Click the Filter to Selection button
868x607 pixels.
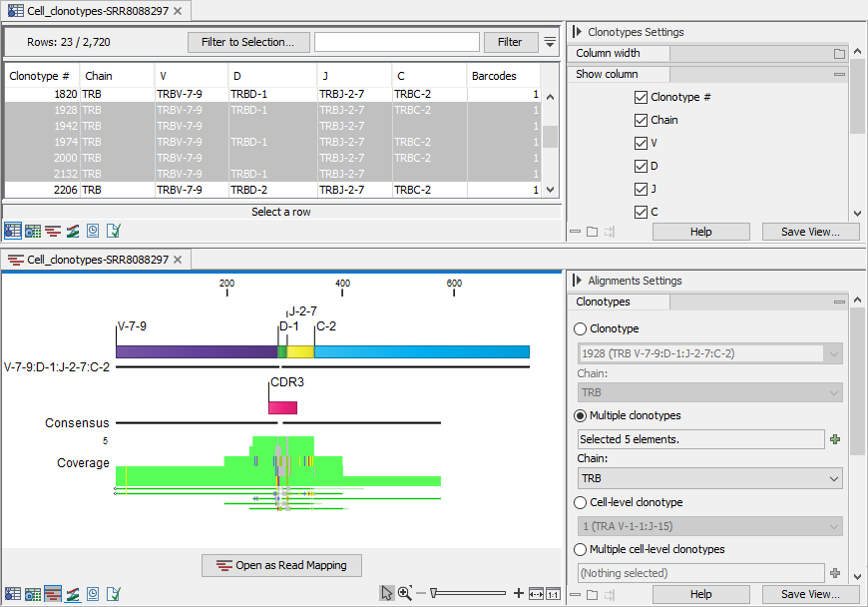pyautogui.click(x=248, y=42)
